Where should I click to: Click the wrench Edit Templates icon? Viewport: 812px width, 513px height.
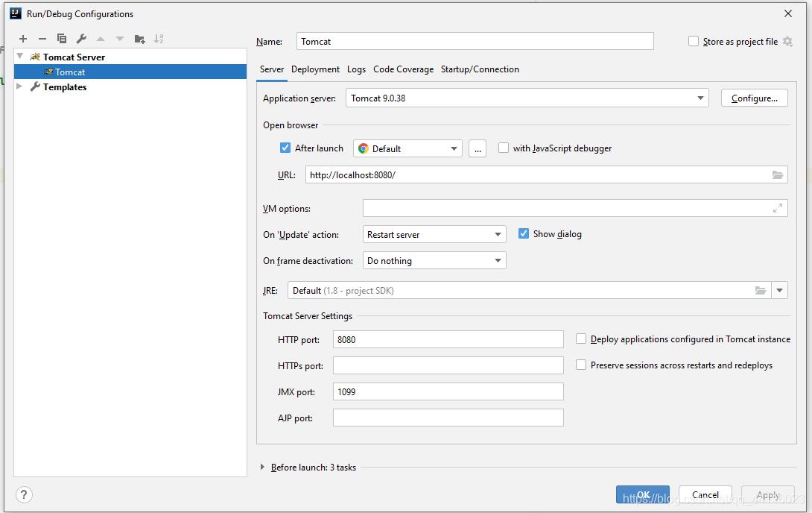point(81,39)
